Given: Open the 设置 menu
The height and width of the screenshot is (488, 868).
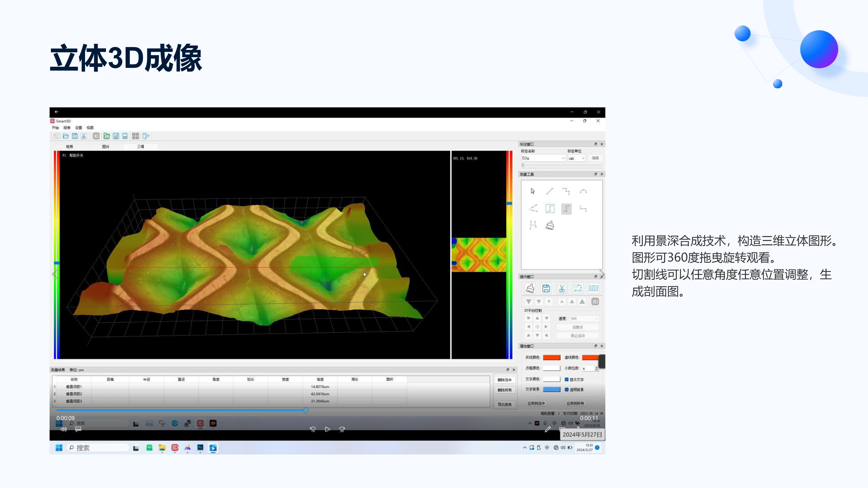Looking at the screenshot, I should pyautogui.click(x=79, y=128).
